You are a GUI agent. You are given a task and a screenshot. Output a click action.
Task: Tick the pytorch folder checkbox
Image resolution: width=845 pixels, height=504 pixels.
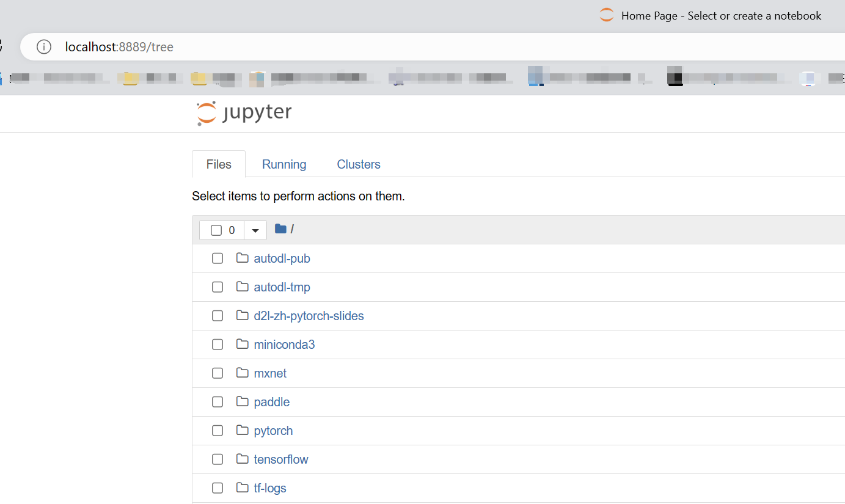218,431
